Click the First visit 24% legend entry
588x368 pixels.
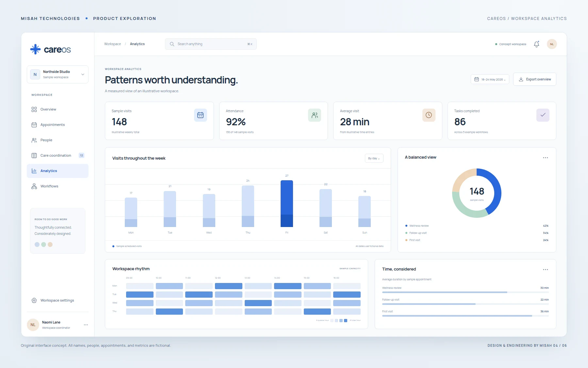(x=477, y=240)
